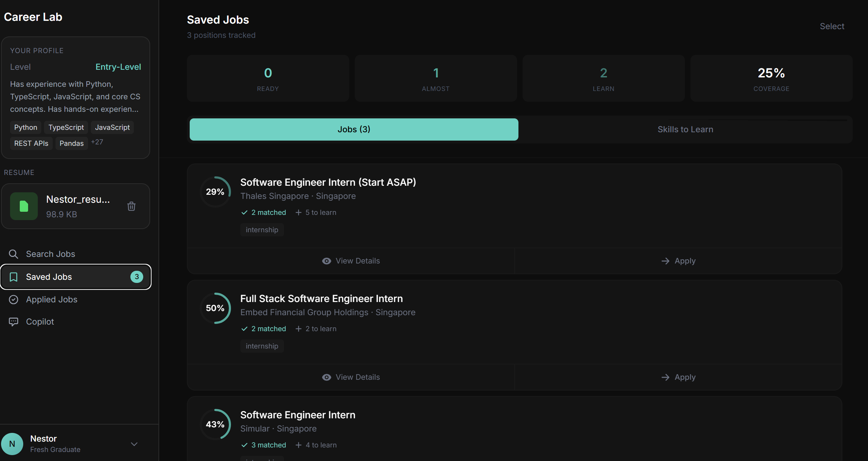View details for the Full Stack intern job
Image resolution: width=868 pixels, height=461 pixels.
pyautogui.click(x=351, y=377)
